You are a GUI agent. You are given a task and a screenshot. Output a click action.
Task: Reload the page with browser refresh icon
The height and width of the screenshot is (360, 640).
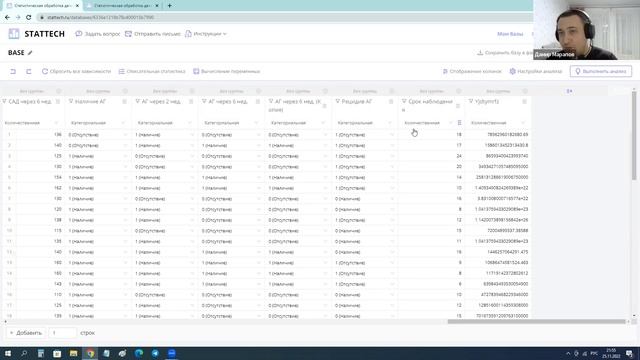click(x=29, y=18)
